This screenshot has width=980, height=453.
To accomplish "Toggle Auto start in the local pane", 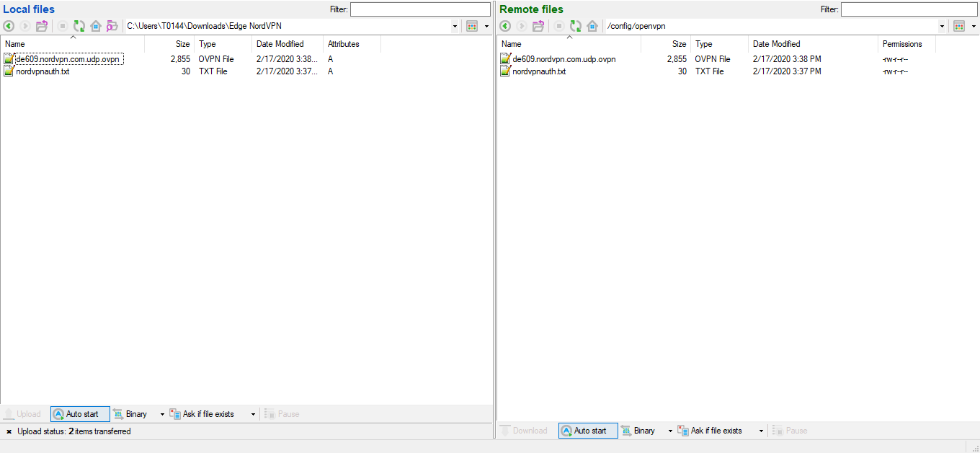I will pyautogui.click(x=80, y=414).
